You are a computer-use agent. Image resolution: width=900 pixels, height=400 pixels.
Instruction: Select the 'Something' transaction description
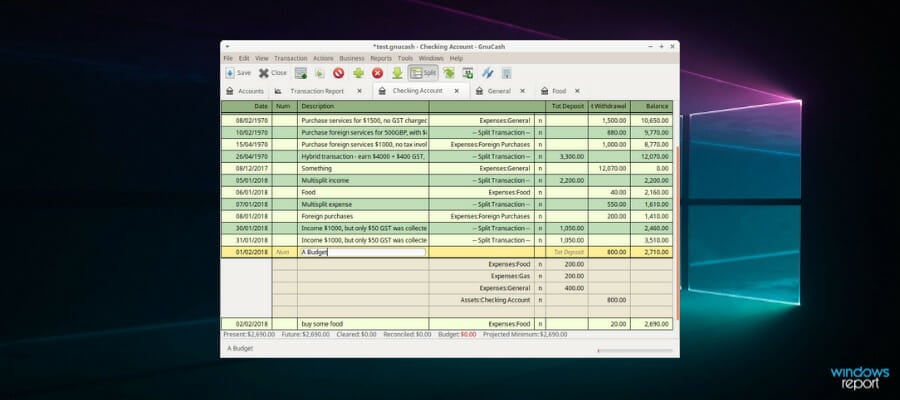[x=363, y=169]
